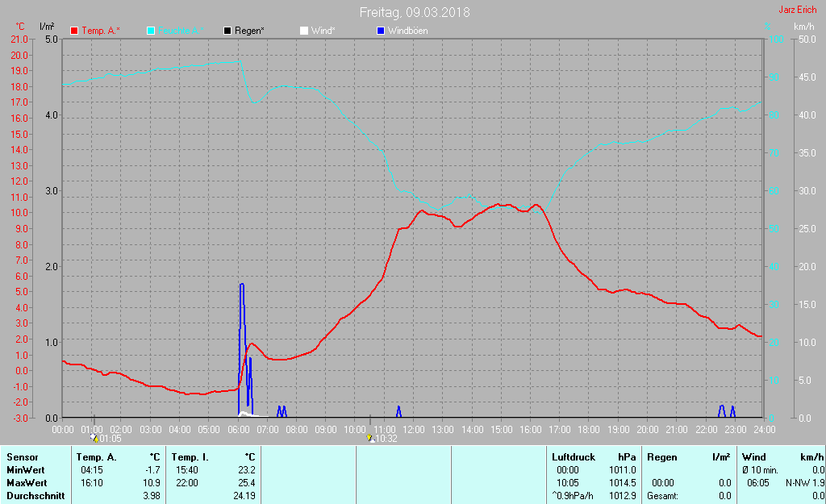Click '50.0' on the wind speed axis
826x504 pixels.
[807, 40]
